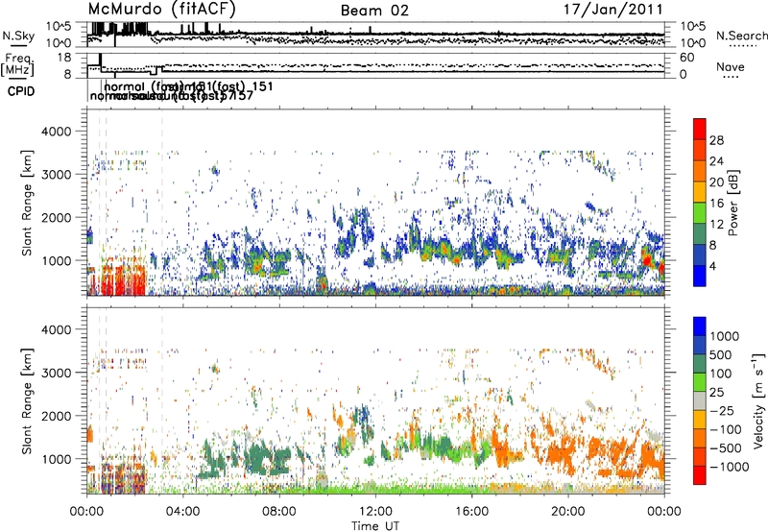This screenshot has width=768, height=532.
Task: Click the Time UT axis title
Action: click(x=375, y=525)
